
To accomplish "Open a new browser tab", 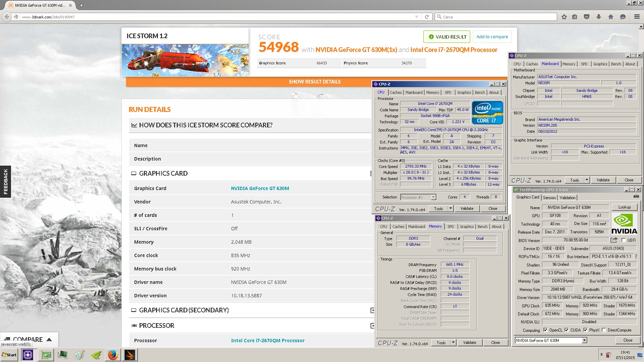I will click(82, 5).
